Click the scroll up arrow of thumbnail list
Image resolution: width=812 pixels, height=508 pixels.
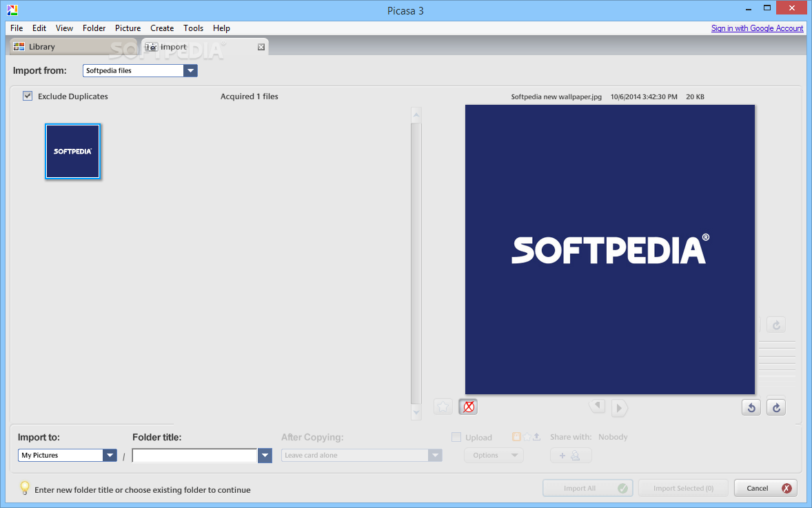(416, 115)
